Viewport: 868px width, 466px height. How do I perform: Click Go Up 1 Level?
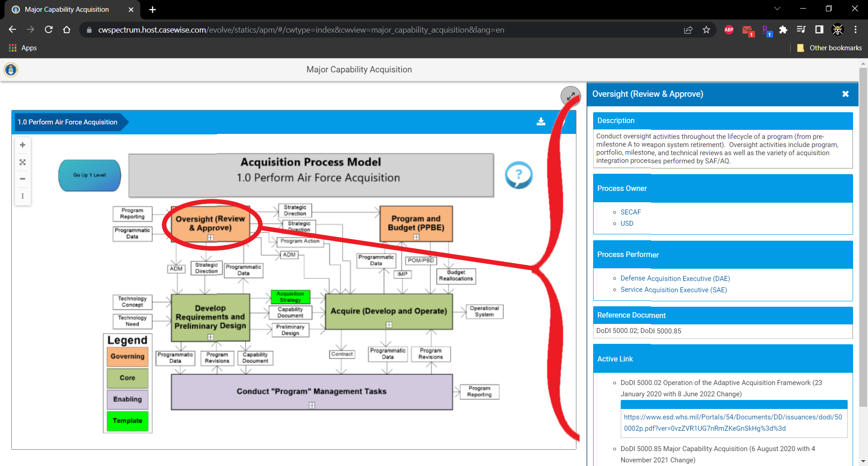pos(89,176)
